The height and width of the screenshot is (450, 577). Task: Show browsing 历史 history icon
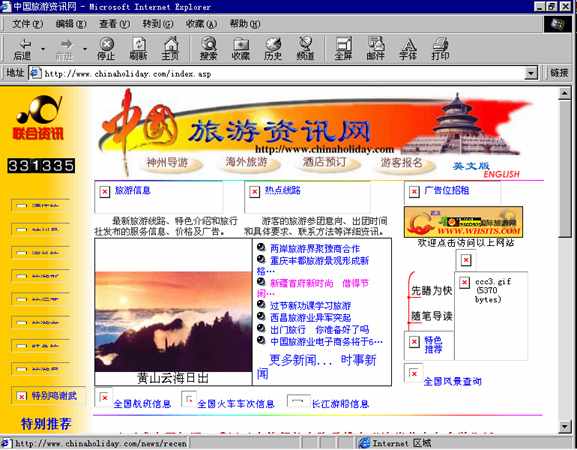pos(273,49)
